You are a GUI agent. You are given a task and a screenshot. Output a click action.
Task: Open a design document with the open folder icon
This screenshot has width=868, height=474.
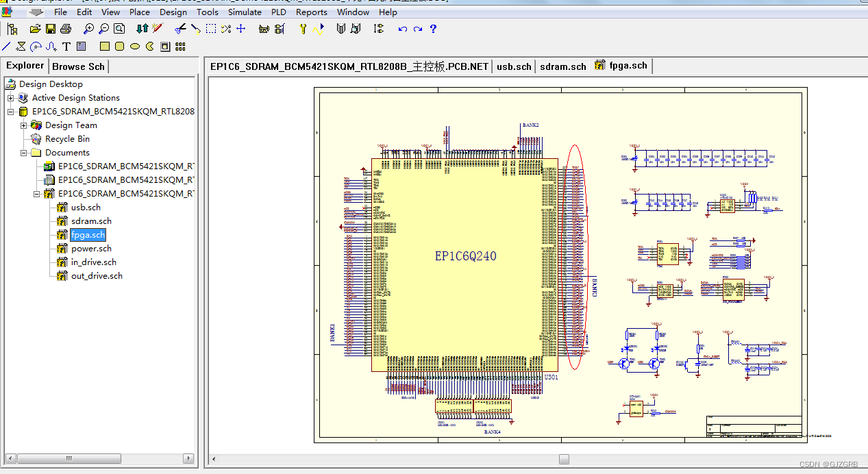pyautogui.click(x=35, y=28)
